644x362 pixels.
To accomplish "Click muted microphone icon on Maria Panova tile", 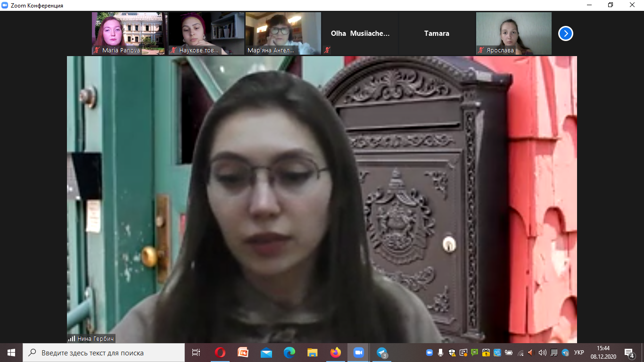I will (97, 50).
